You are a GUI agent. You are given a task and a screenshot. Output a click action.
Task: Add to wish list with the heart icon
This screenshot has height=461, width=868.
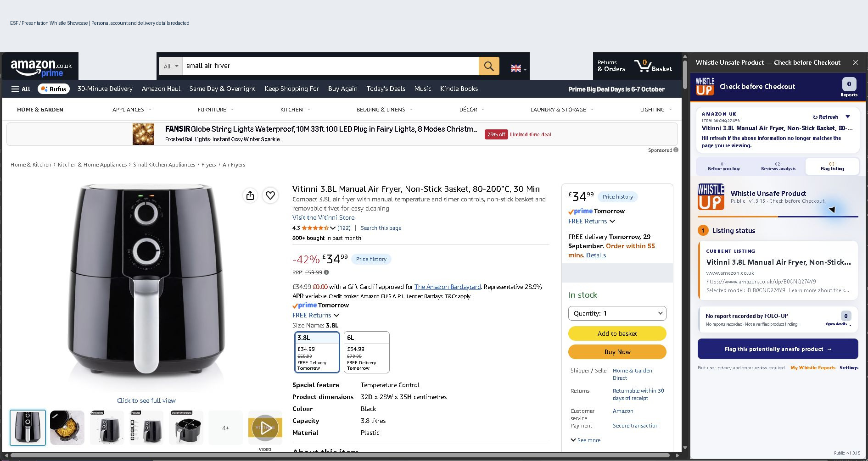click(x=270, y=195)
